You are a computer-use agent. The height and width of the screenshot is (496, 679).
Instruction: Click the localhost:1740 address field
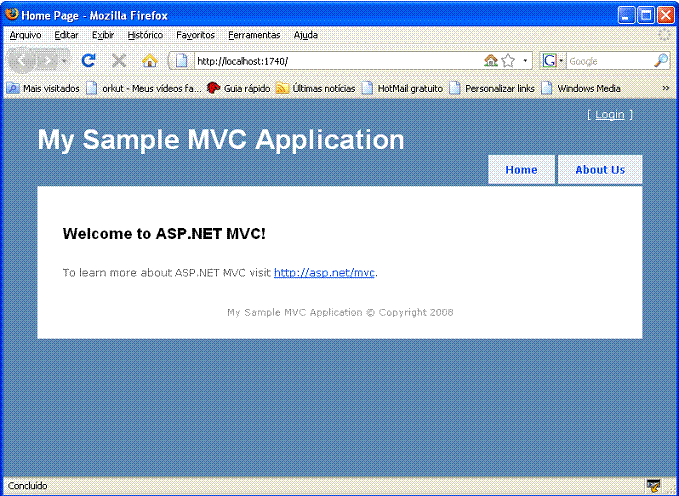pos(338,61)
